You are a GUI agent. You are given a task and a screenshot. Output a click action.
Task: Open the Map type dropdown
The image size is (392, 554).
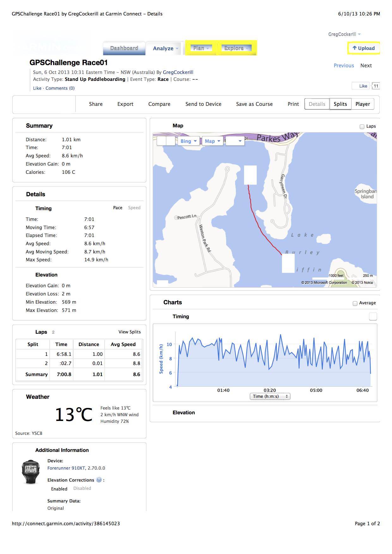pyautogui.click(x=212, y=141)
